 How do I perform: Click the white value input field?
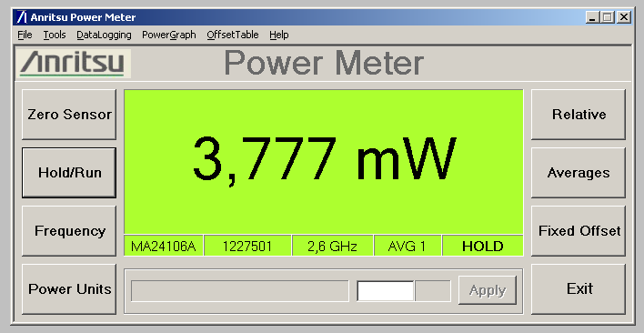(386, 291)
